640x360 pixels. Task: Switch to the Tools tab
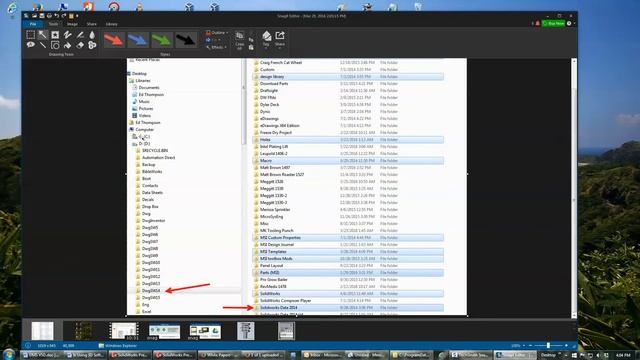pos(53,24)
